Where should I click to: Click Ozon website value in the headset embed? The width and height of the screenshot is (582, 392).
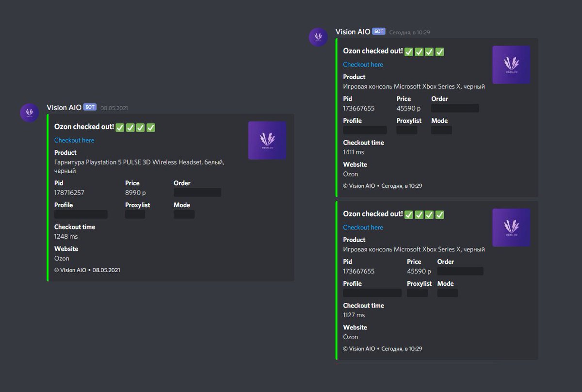pyautogui.click(x=62, y=259)
